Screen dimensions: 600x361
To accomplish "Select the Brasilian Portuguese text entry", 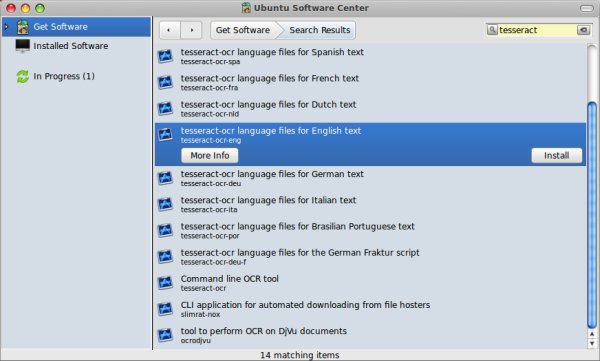I will click(x=298, y=226).
